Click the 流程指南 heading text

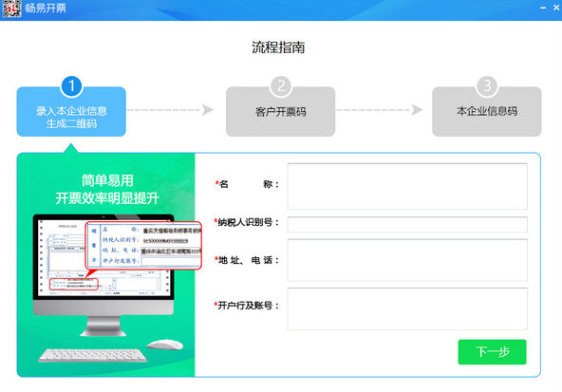pos(278,47)
